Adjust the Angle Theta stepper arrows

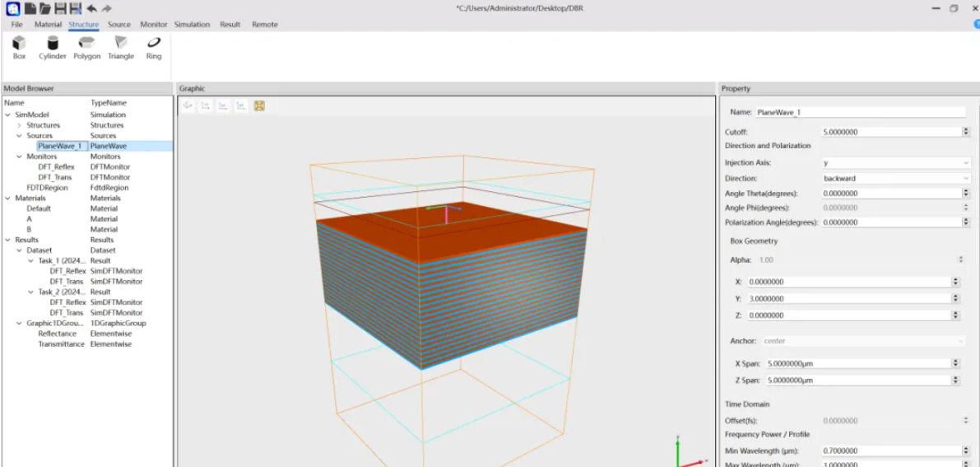[966, 194]
